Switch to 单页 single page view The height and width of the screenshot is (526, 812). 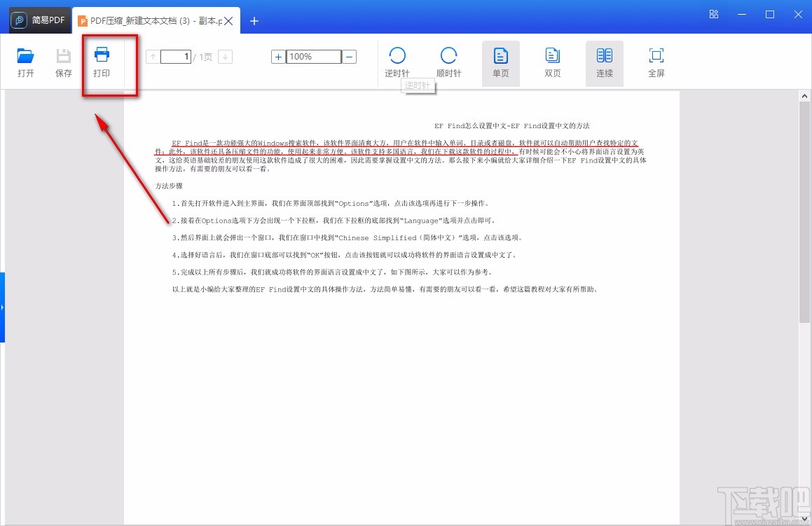[x=500, y=62]
